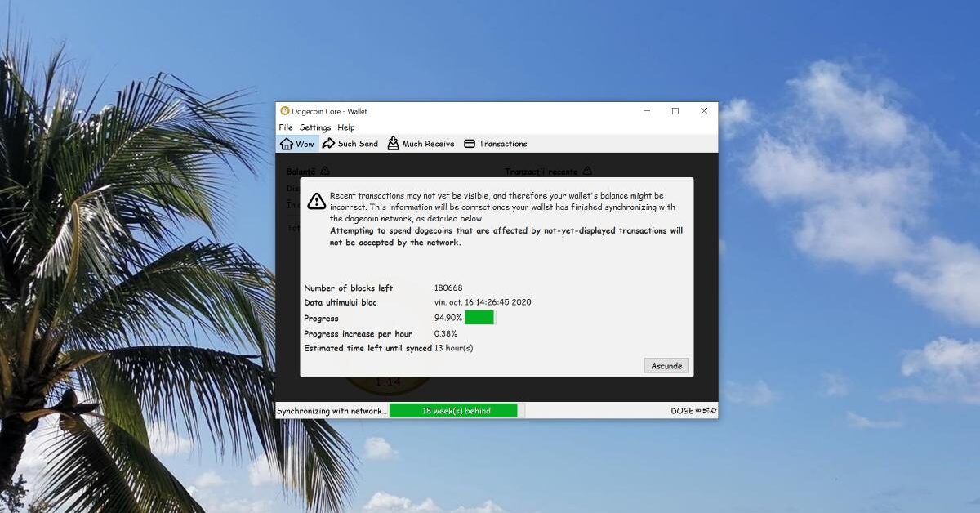Minimize the Dogecoin Core window
Viewport: 980px width, 513px height.
click(x=647, y=111)
